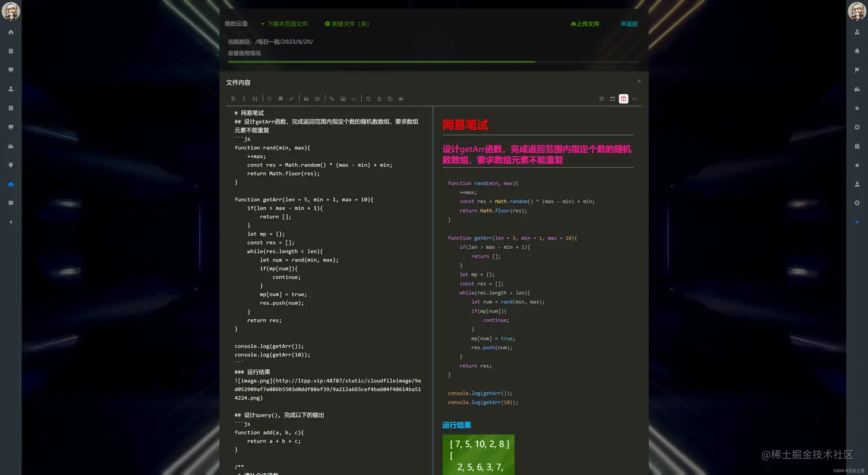
Task: Toggle bold formatting in the editor
Action: coord(233,99)
